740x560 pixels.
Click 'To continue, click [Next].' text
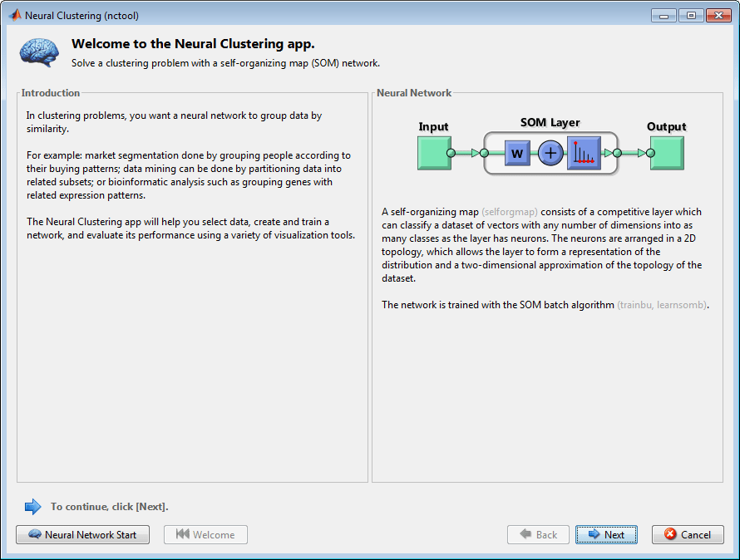tap(110, 507)
